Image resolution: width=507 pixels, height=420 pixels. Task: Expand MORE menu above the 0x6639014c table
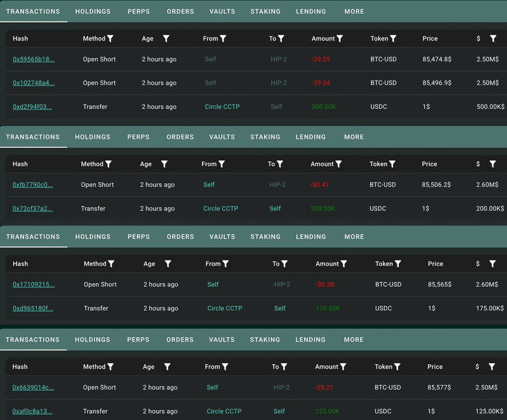click(354, 340)
